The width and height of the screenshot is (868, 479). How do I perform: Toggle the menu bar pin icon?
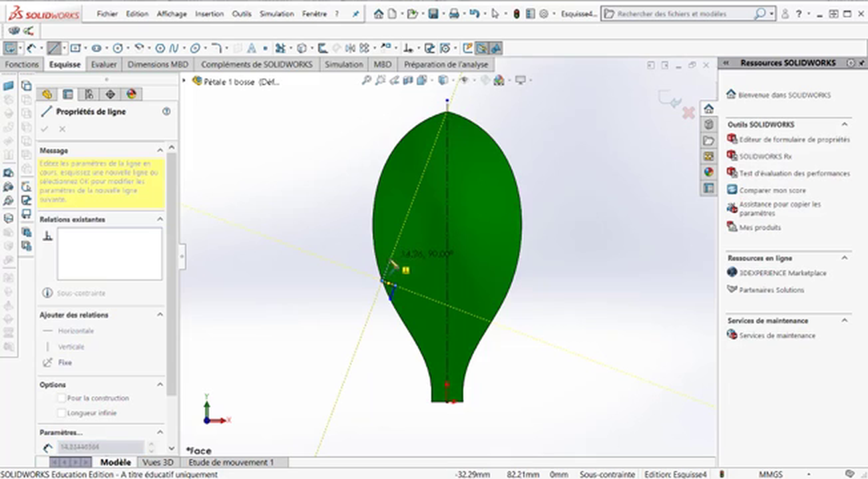point(355,14)
